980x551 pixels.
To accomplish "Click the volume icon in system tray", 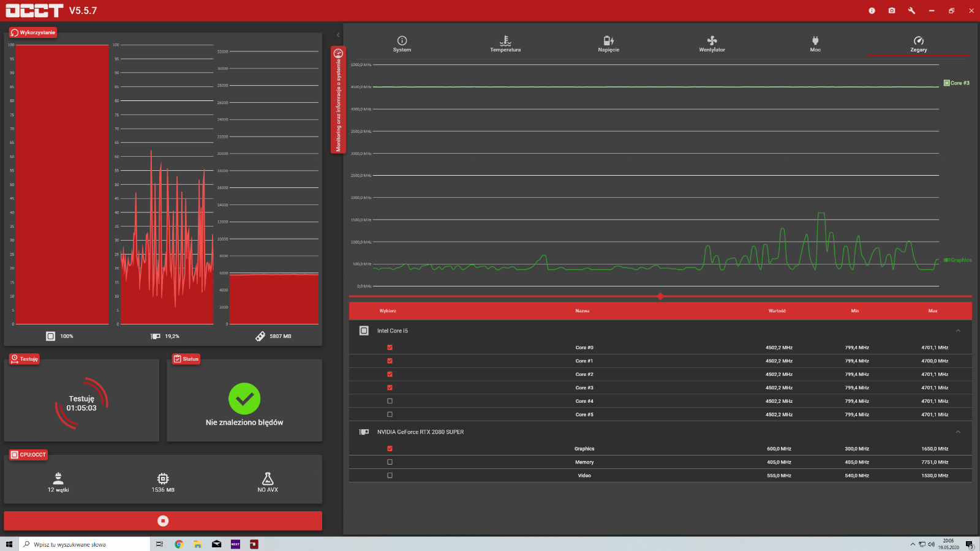I will (931, 544).
